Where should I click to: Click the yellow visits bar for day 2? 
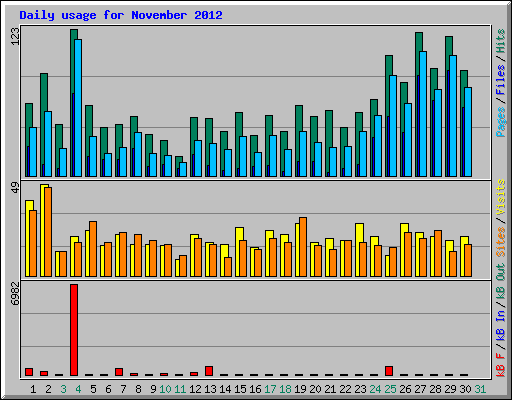[42, 230]
